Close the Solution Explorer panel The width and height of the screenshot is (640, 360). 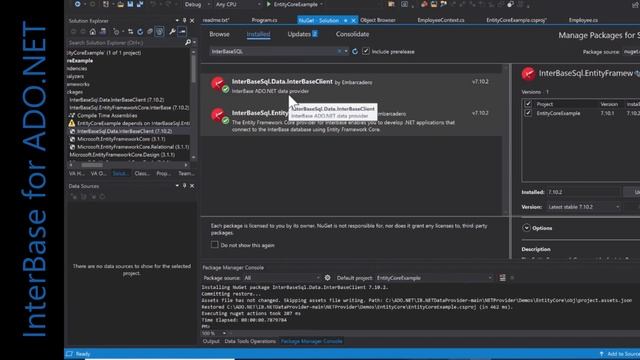192,20
